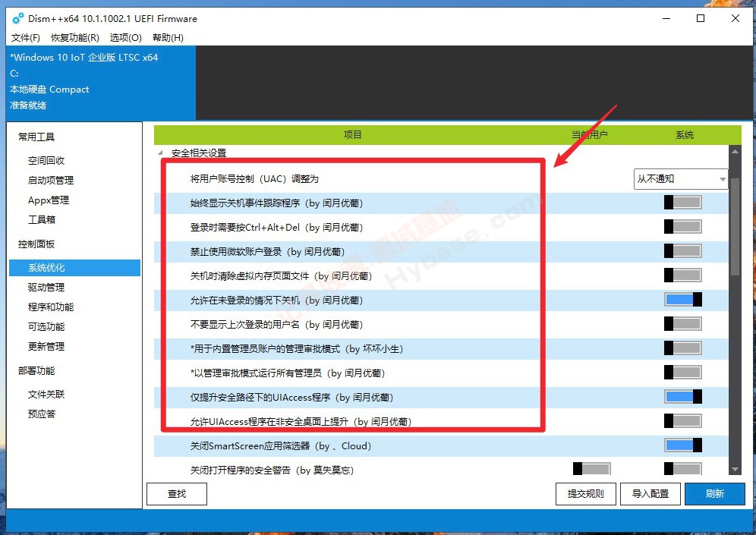
Task: Open the 恢复功能(R) menu
Action: click(75, 38)
